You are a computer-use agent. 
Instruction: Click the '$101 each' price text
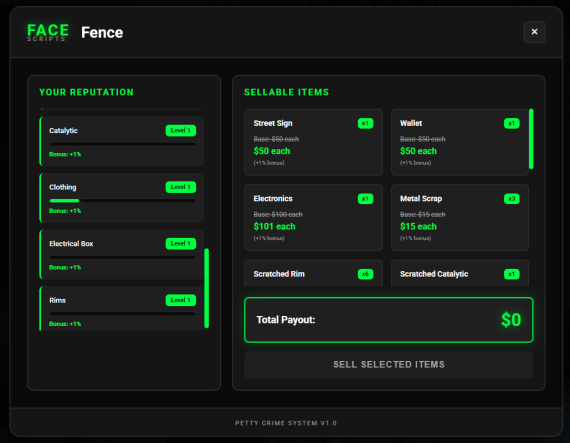274,226
